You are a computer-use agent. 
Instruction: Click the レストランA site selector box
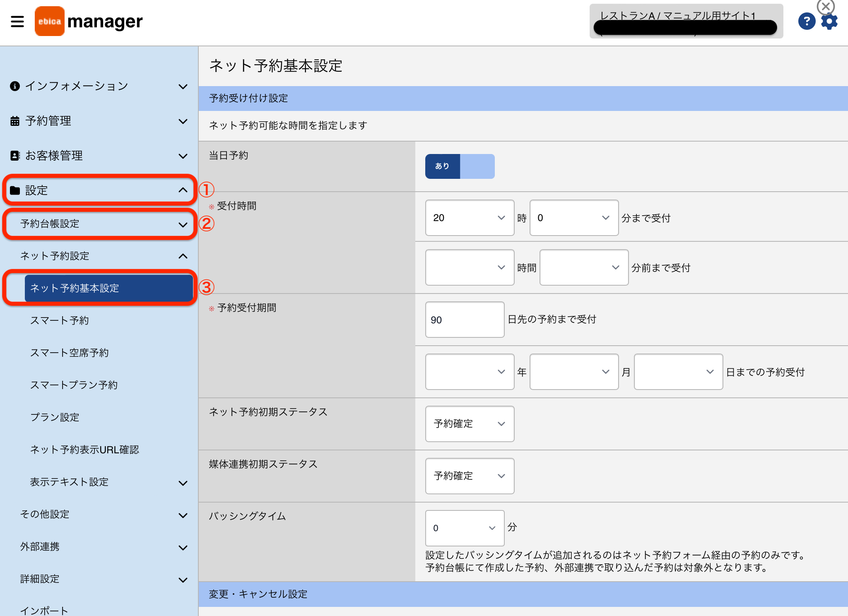(686, 21)
